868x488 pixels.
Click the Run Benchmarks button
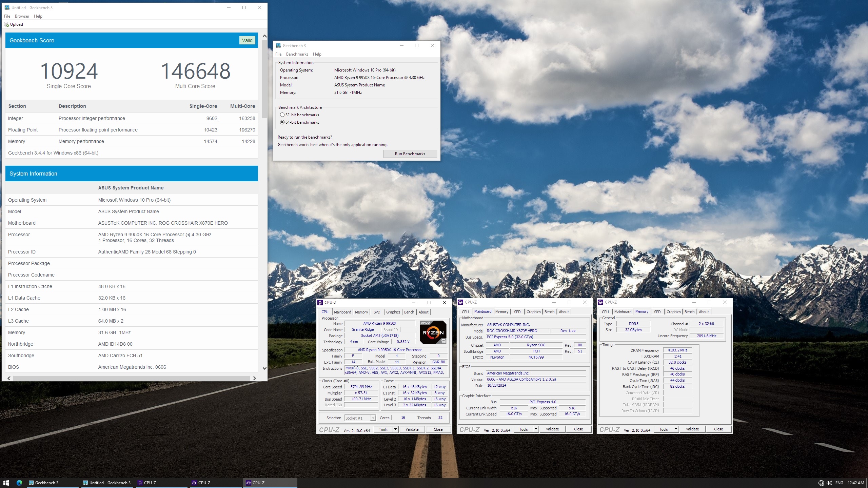tap(410, 154)
